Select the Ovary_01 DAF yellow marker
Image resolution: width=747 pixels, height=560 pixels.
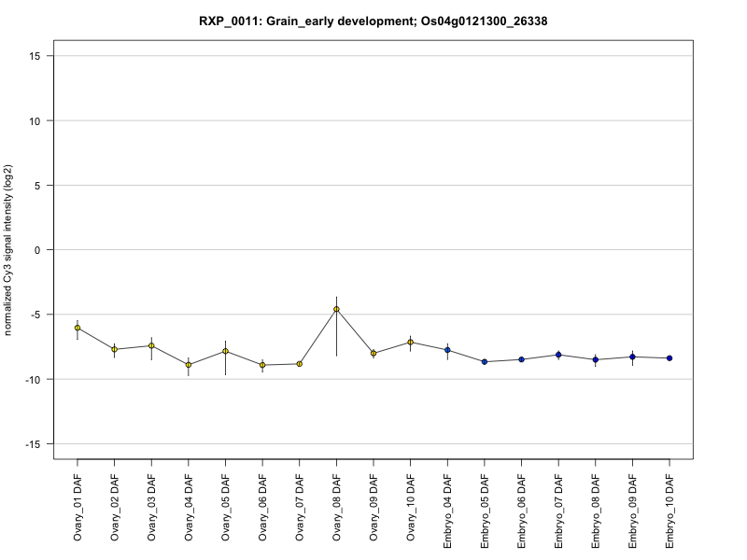(x=78, y=328)
